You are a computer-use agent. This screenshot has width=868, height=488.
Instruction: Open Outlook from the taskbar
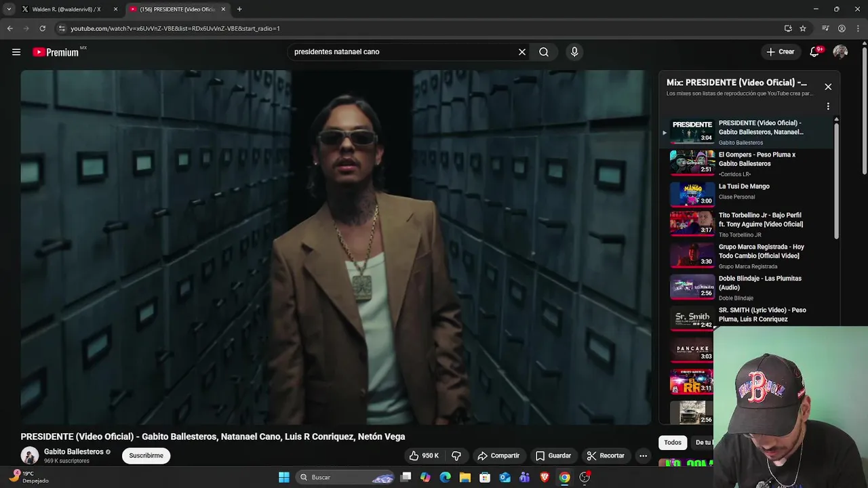point(505,477)
